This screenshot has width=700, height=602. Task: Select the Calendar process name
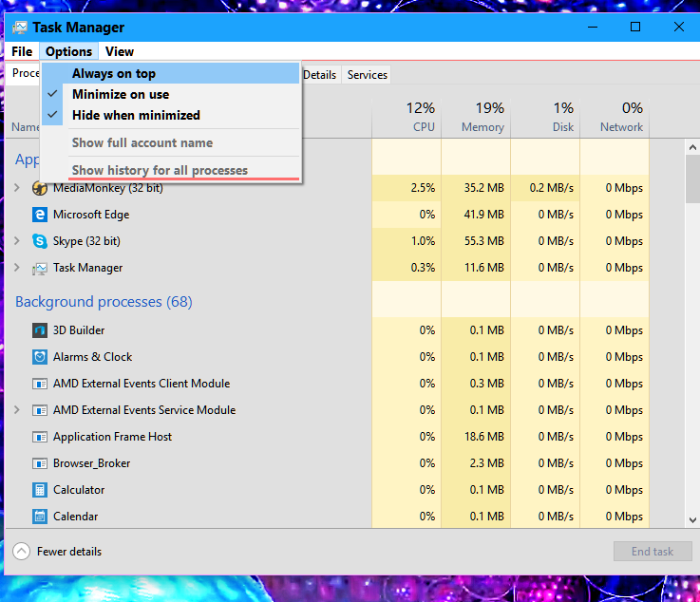click(x=75, y=517)
